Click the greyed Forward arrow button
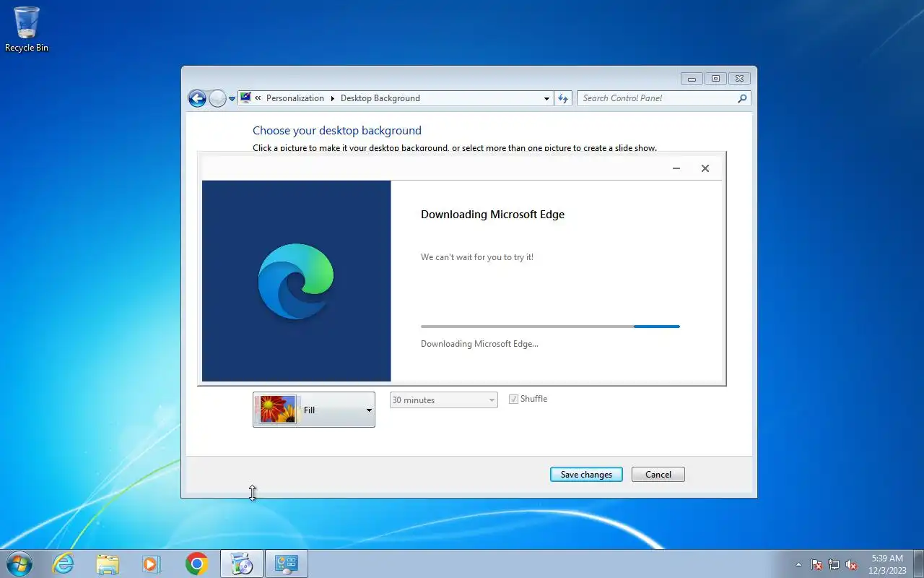 click(x=217, y=98)
